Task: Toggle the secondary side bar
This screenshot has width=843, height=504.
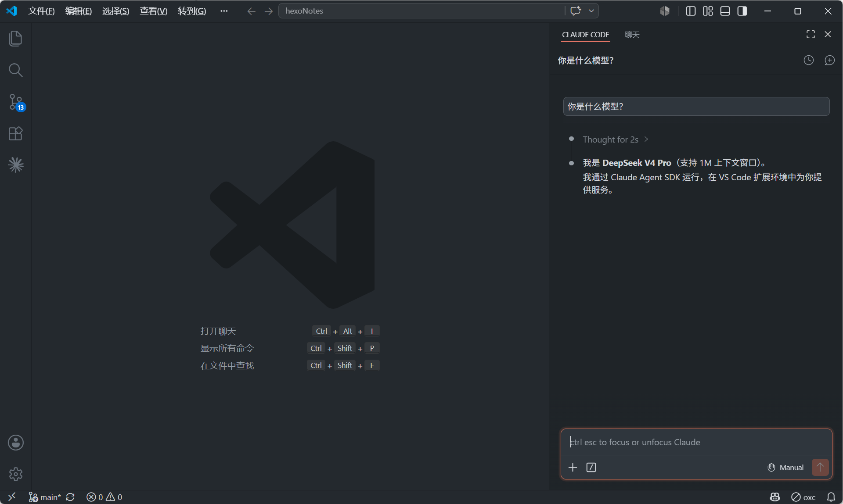Action: click(742, 11)
